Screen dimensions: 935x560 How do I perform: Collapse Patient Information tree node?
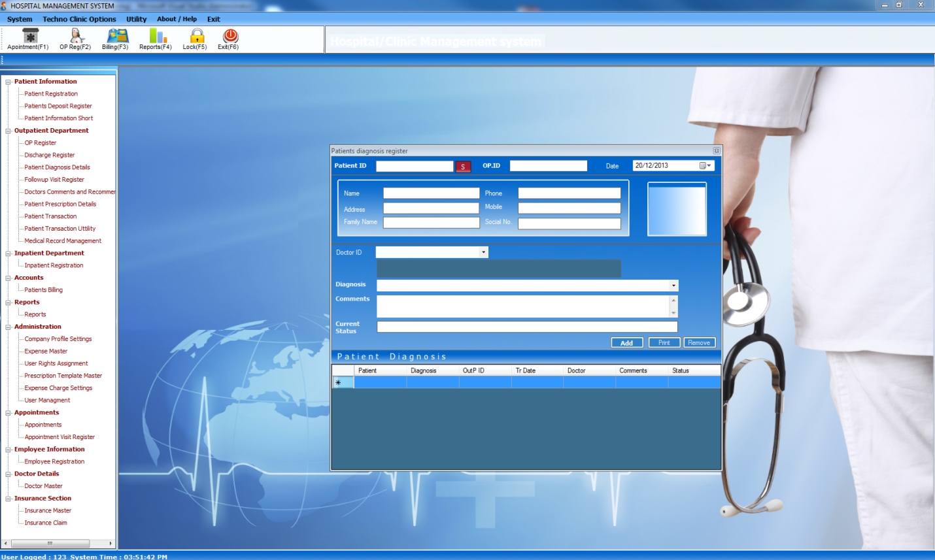[x=8, y=82]
